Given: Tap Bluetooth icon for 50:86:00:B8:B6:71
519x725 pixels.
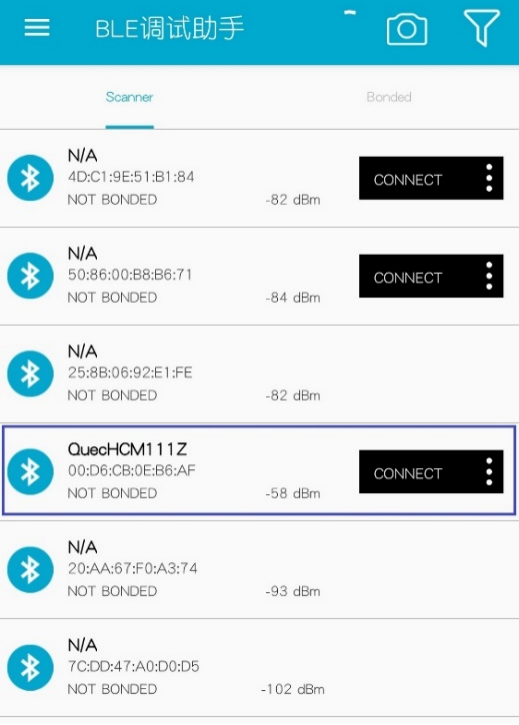Looking at the screenshot, I should coord(30,276).
